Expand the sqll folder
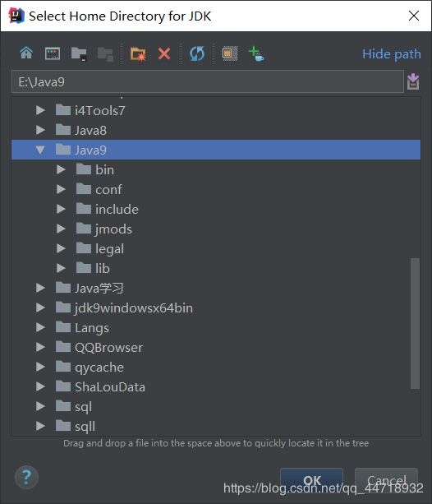The height and width of the screenshot is (504, 432). point(40,426)
